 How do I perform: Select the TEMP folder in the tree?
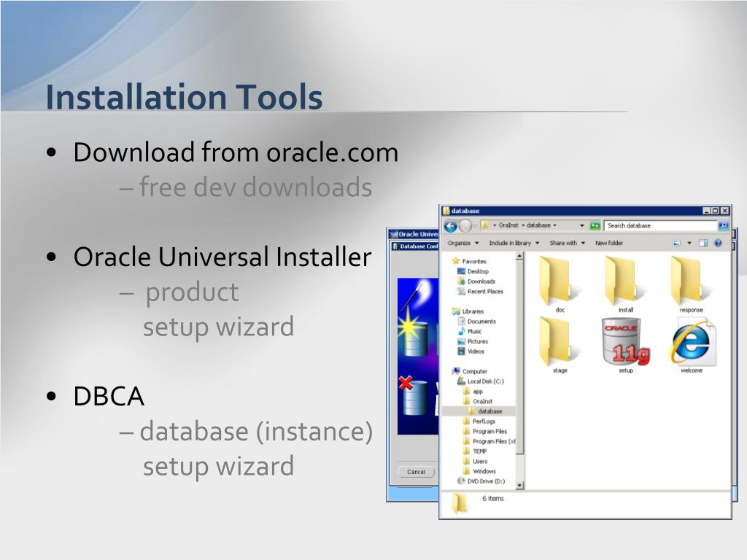coord(475,451)
